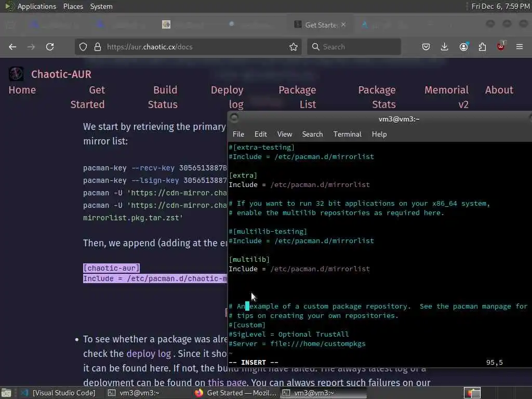Click the -- INSERT -- status text
Viewport: 532px width, 399px height.
point(254,362)
